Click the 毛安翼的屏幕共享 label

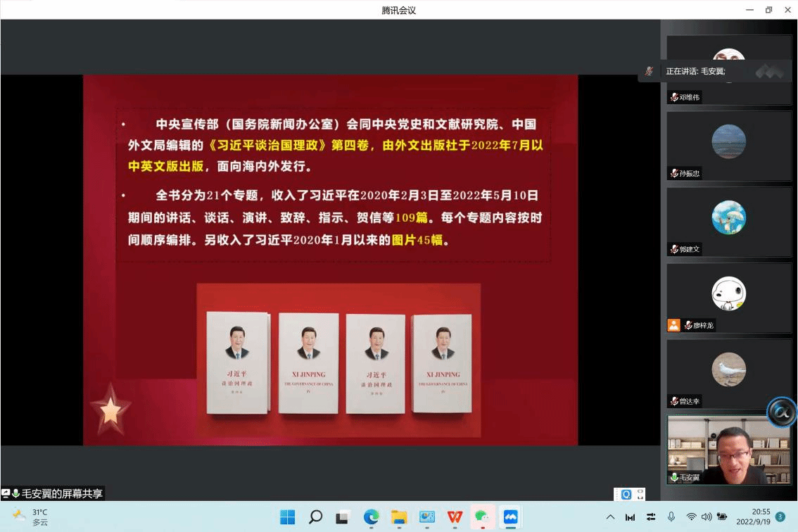click(61, 494)
